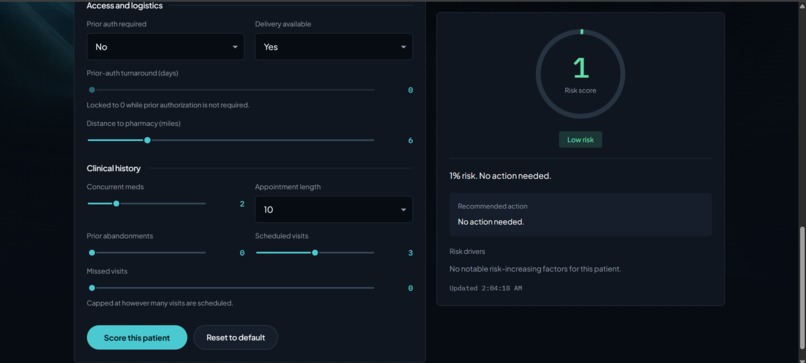The image size is (806, 363).
Task: Click the Scheduled visits slider handle
Action: [x=315, y=253]
